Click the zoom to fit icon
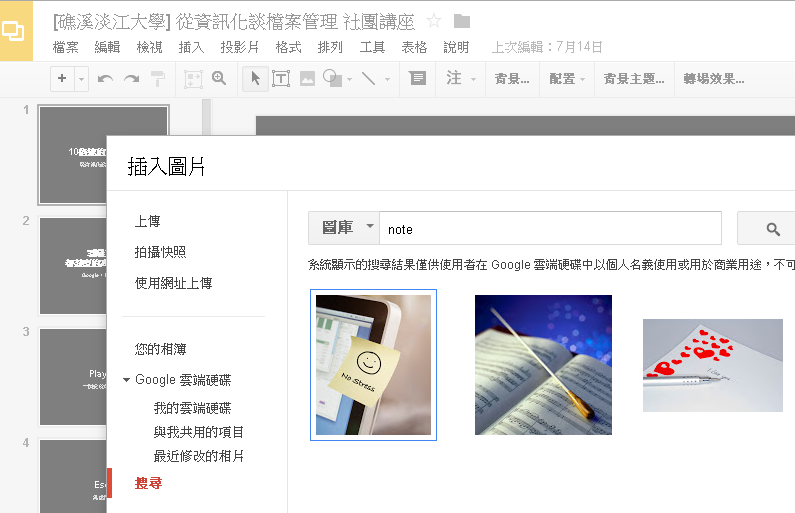795x513 pixels. point(193,79)
